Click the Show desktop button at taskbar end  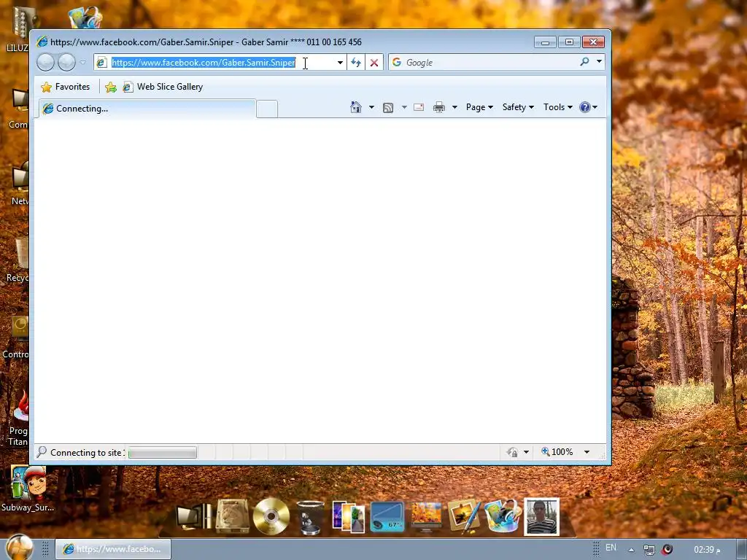point(742,549)
